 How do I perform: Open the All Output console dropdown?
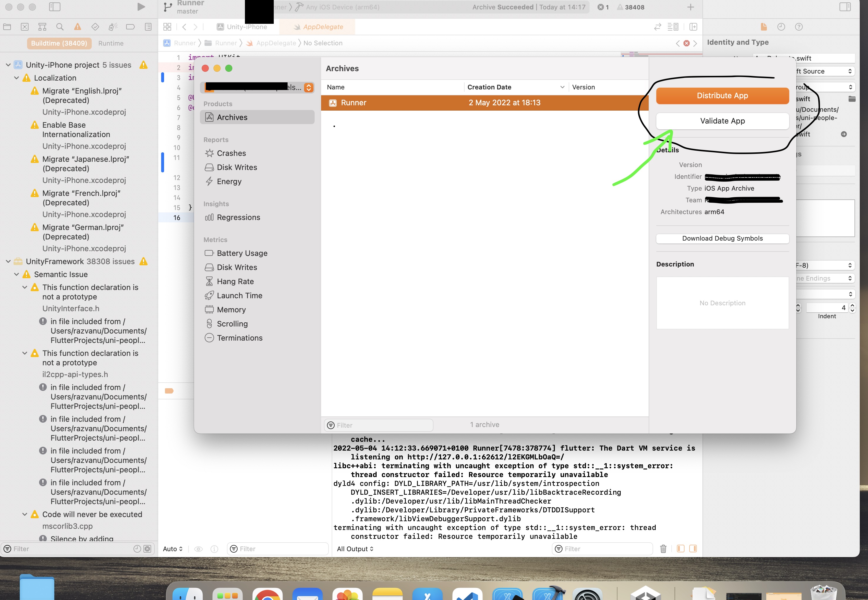pyautogui.click(x=355, y=549)
